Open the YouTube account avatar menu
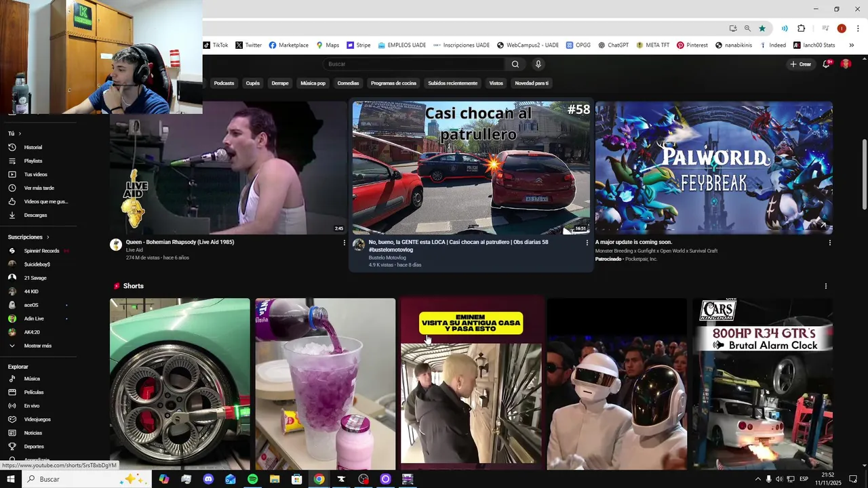This screenshot has width=868, height=488. click(x=846, y=64)
